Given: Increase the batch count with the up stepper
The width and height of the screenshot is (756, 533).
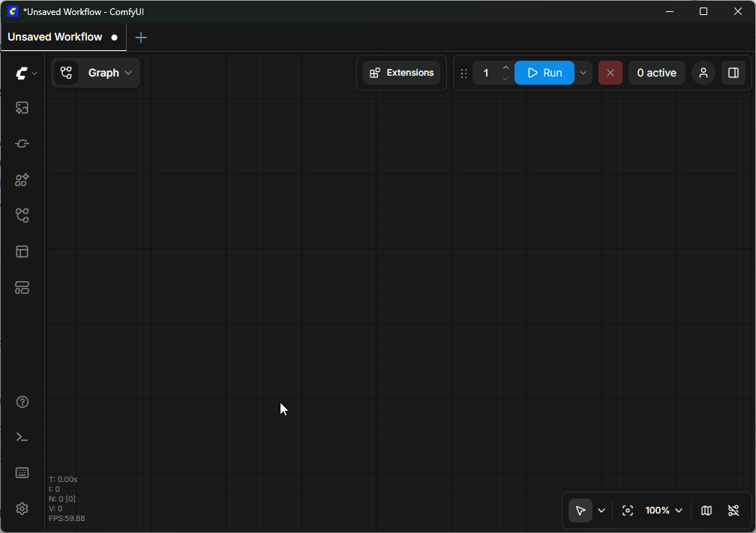Looking at the screenshot, I should (505, 67).
